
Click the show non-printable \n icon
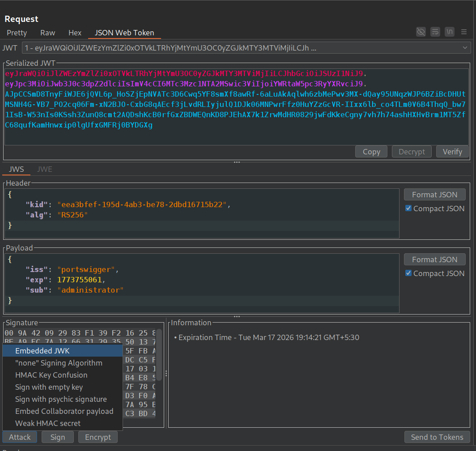pyautogui.click(x=450, y=32)
